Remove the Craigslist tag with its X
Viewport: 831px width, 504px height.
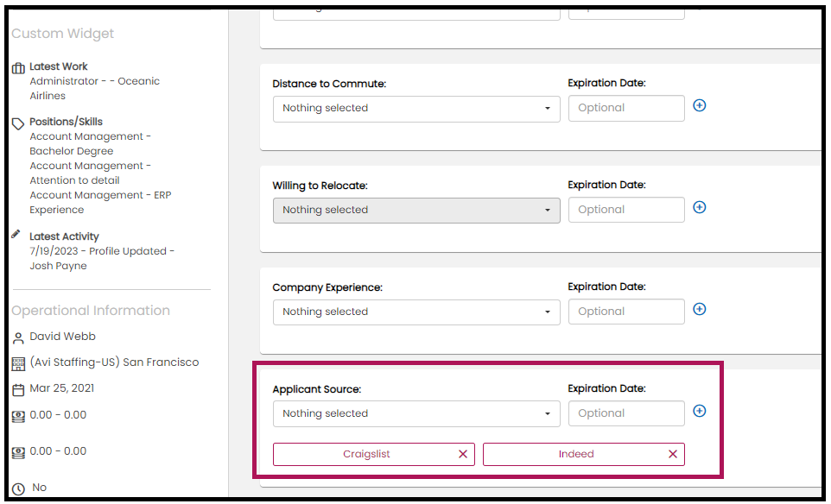coord(463,454)
